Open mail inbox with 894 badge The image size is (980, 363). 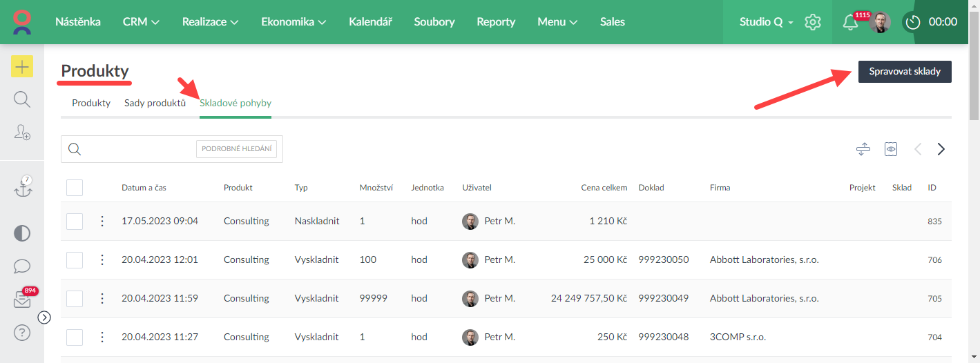tap(22, 300)
